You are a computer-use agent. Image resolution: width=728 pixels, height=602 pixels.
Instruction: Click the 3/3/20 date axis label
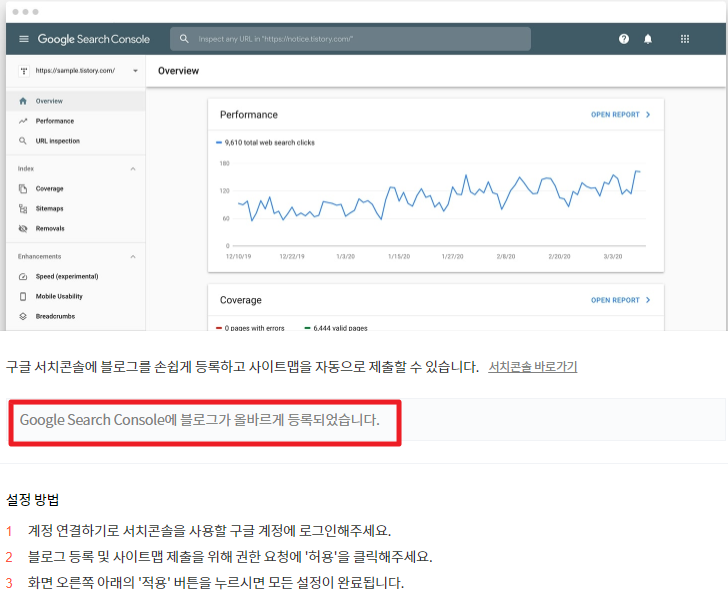[612, 257]
